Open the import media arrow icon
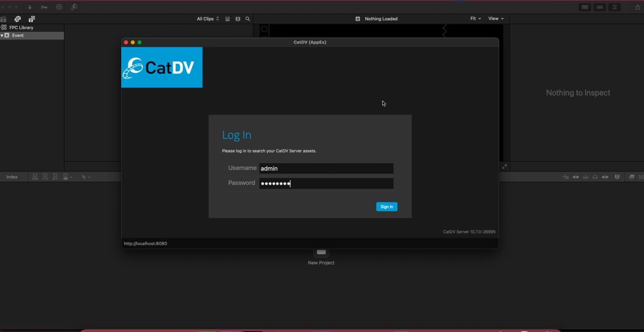The width and height of the screenshot is (644, 332). tap(30, 7)
